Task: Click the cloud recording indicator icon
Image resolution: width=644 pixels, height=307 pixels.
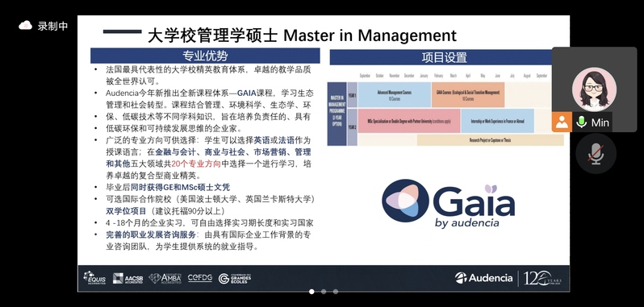Action: point(26,26)
